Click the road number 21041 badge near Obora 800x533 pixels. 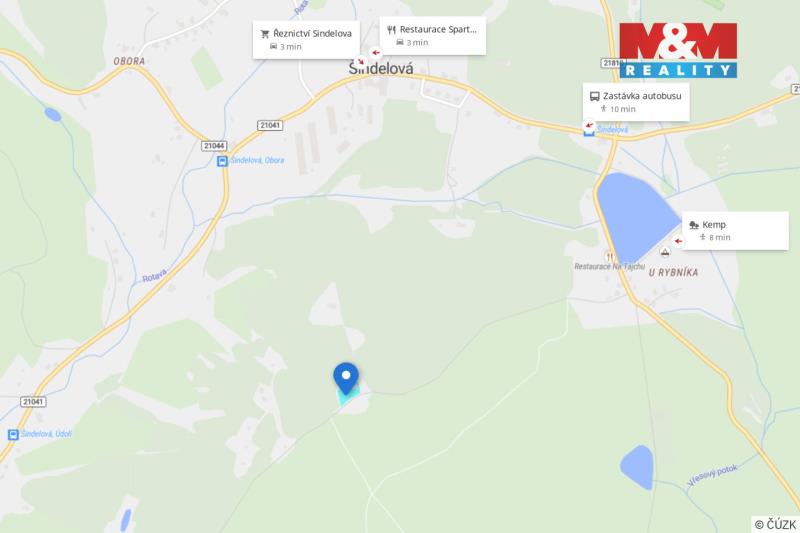point(270,125)
